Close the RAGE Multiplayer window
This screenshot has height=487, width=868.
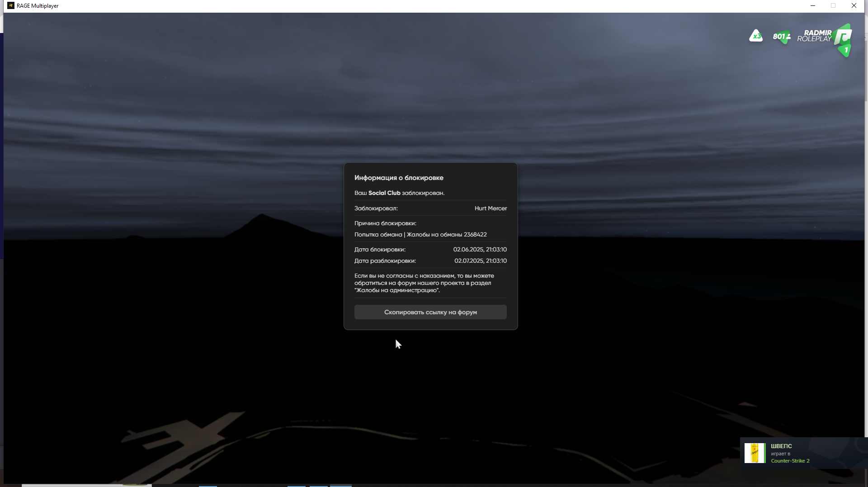(x=854, y=5)
